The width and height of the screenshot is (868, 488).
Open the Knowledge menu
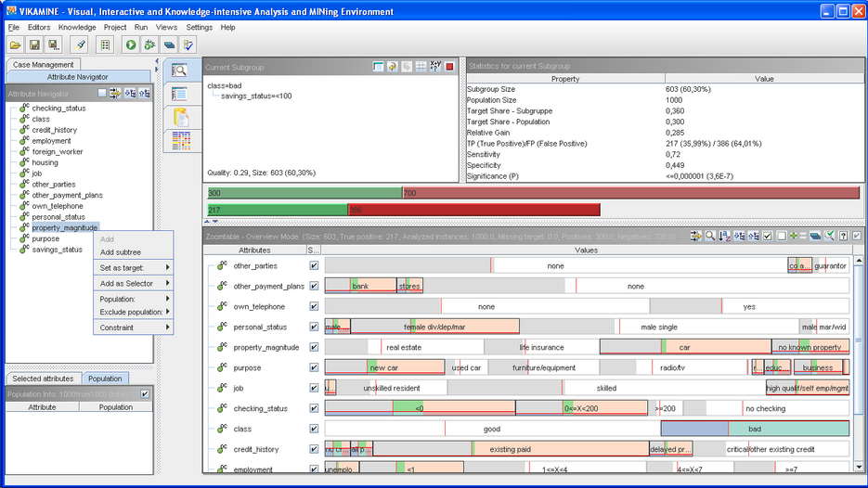[77, 28]
